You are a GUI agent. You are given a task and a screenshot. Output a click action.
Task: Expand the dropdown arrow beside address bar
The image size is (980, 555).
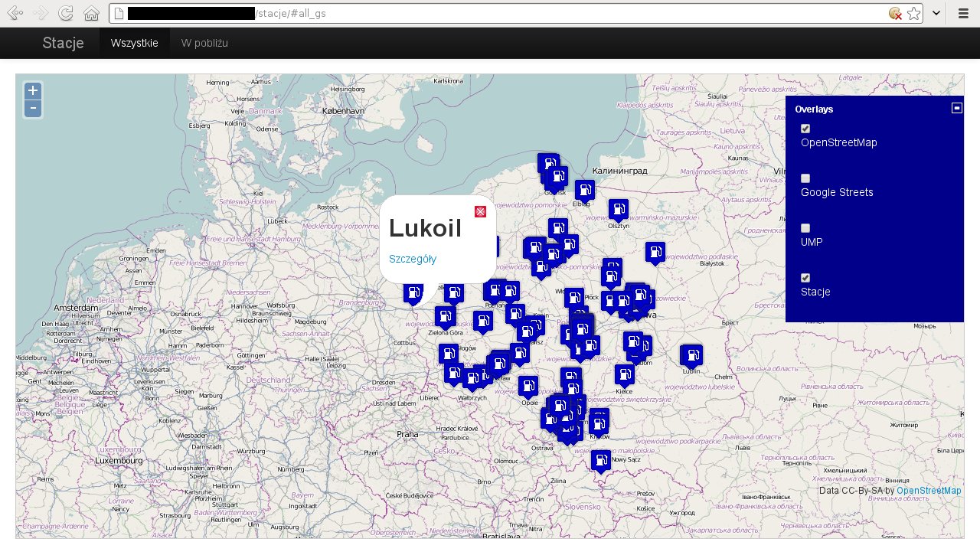(x=936, y=13)
